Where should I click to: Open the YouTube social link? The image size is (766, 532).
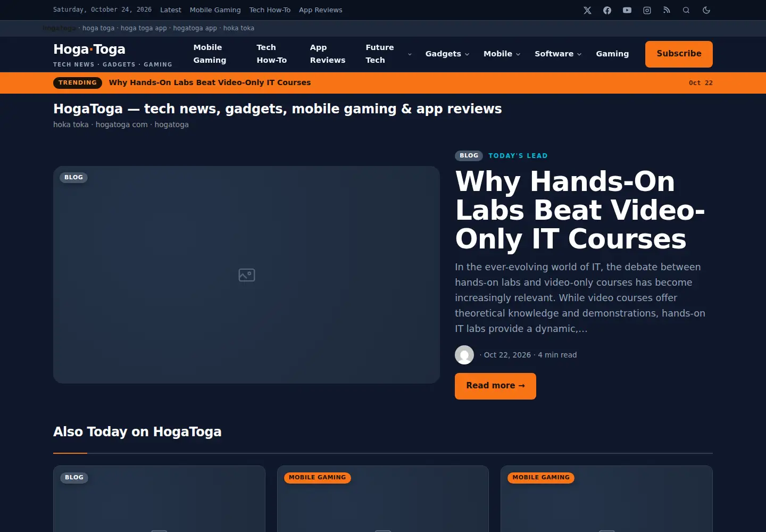click(627, 10)
